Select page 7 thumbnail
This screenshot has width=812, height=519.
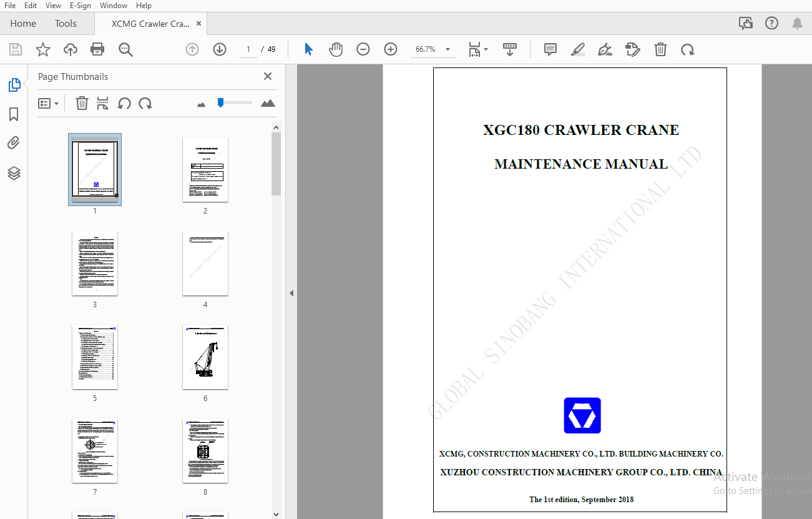pos(95,451)
